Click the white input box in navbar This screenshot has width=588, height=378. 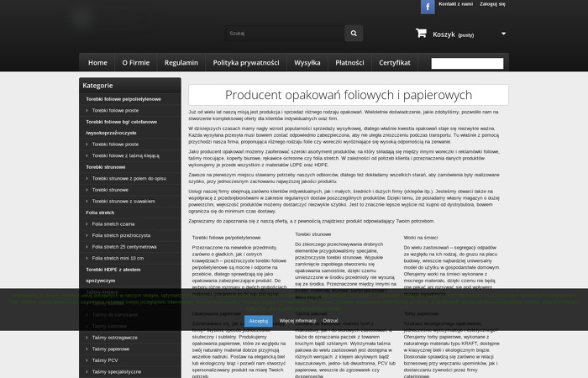(x=467, y=63)
